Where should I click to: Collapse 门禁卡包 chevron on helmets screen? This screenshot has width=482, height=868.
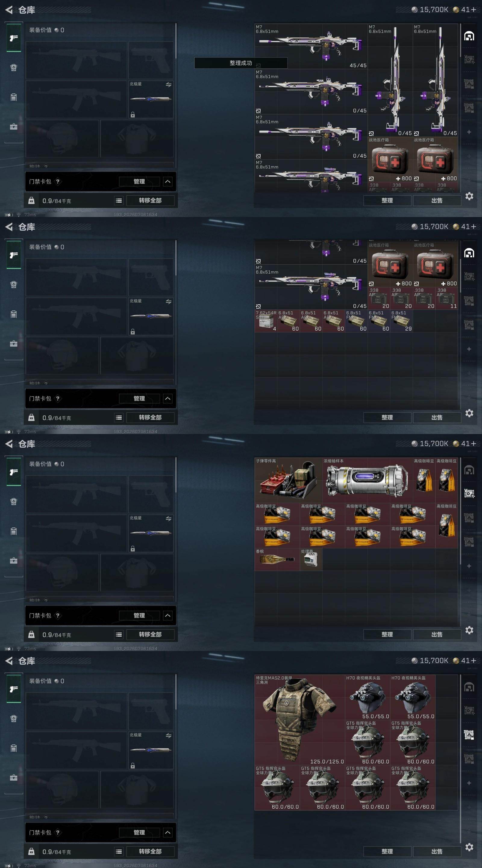[168, 832]
